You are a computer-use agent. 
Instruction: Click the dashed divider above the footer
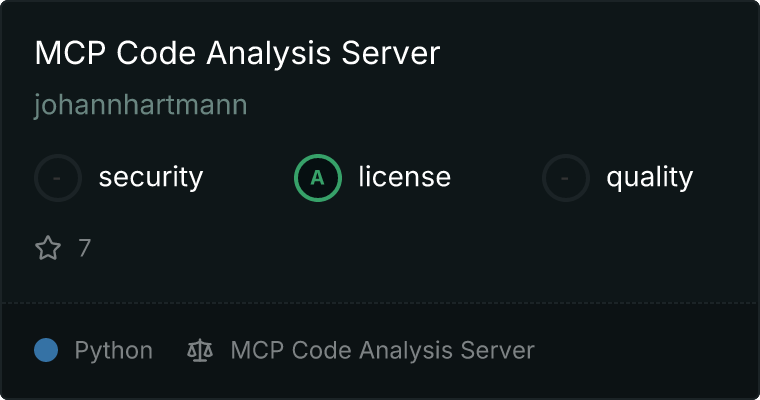[380, 303]
